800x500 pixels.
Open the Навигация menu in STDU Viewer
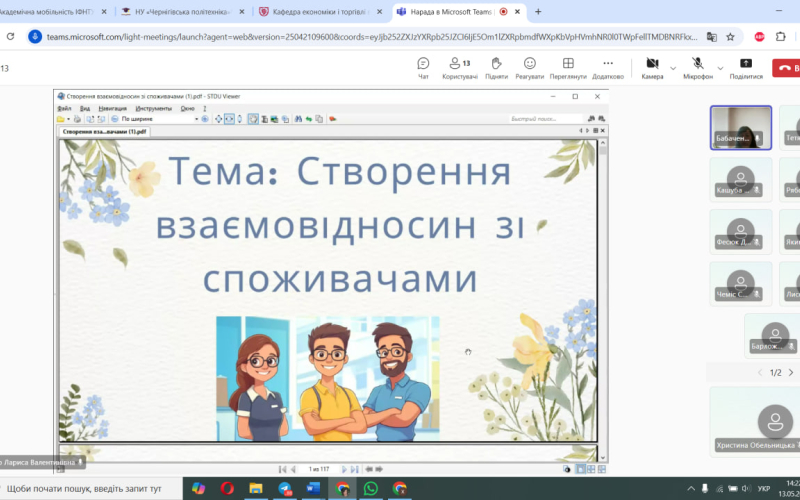coord(113,109)
